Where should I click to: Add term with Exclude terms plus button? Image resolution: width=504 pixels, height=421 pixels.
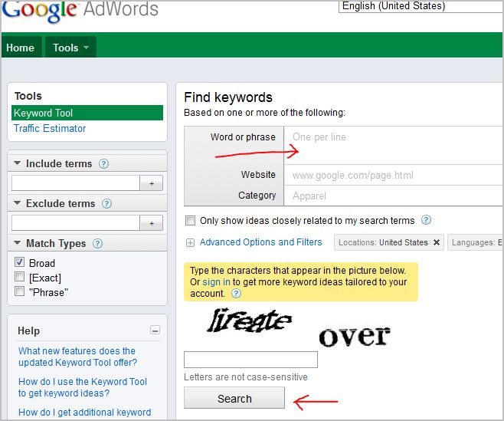tap(152, 223)
